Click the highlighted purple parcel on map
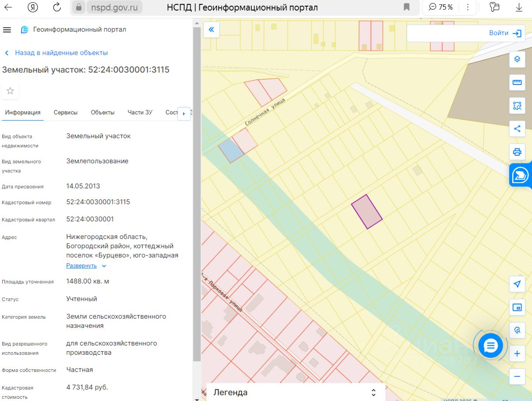Screen dimensions: 532x401 (x=367, y=212)
